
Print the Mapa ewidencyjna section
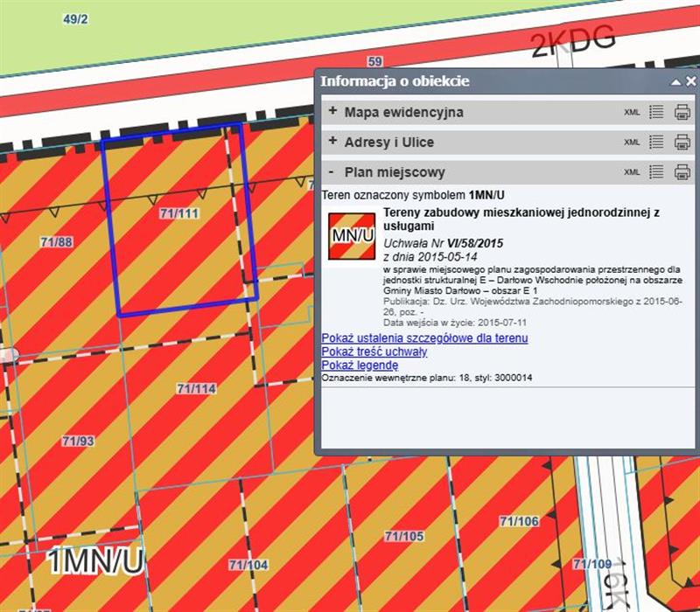point(682,113)
